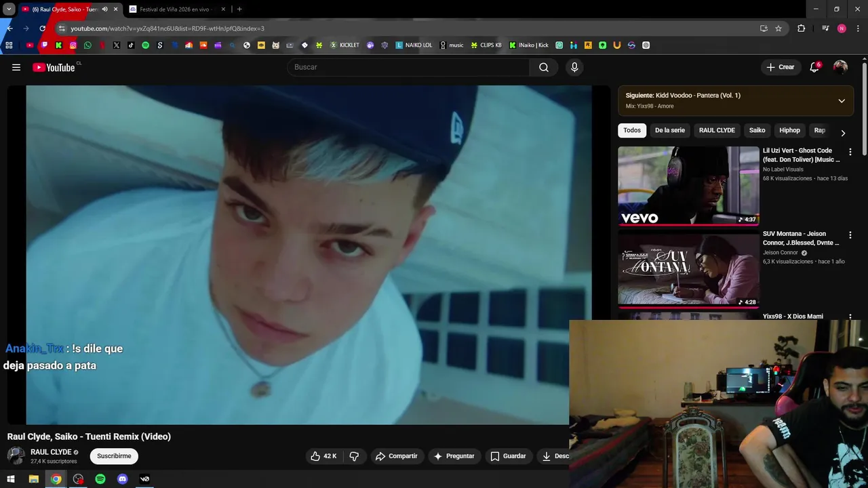Open Chrome extensions puzzle icon
Image resolution: width=868 pixels, height=488 pixels.
point(802,28)
